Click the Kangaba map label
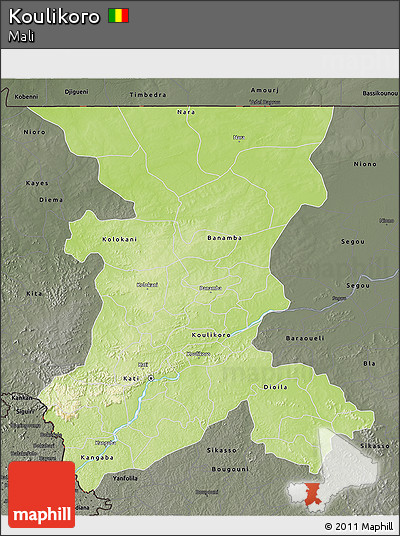The width and height of the screenshot is (400, 536). click(97, 457)
